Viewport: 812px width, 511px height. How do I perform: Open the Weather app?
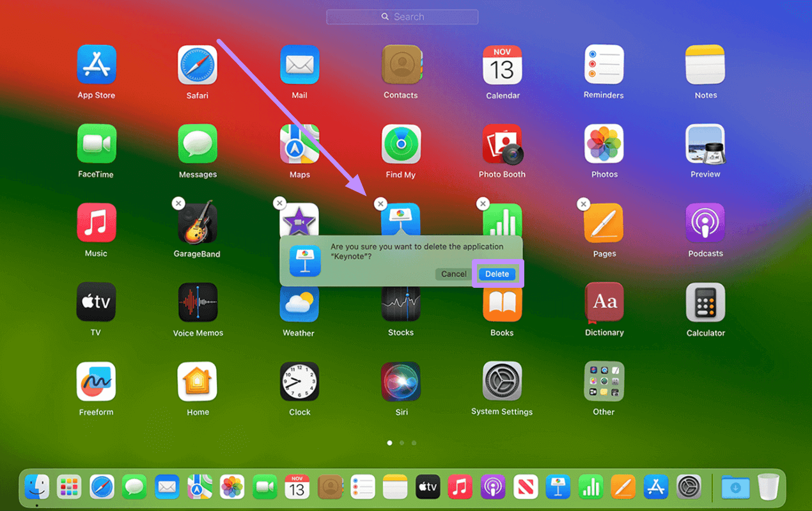299,304
